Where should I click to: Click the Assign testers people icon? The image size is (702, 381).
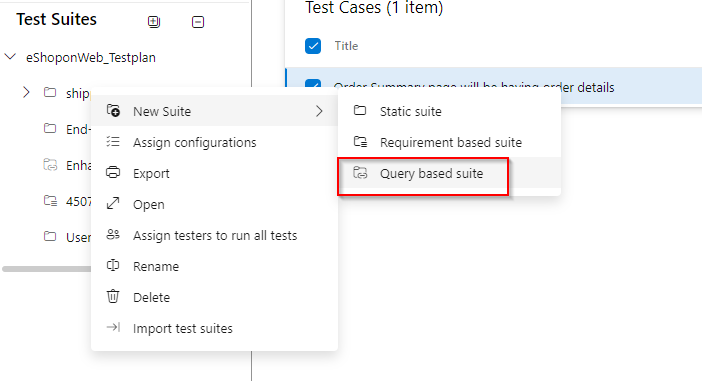[x=113, y=235]
